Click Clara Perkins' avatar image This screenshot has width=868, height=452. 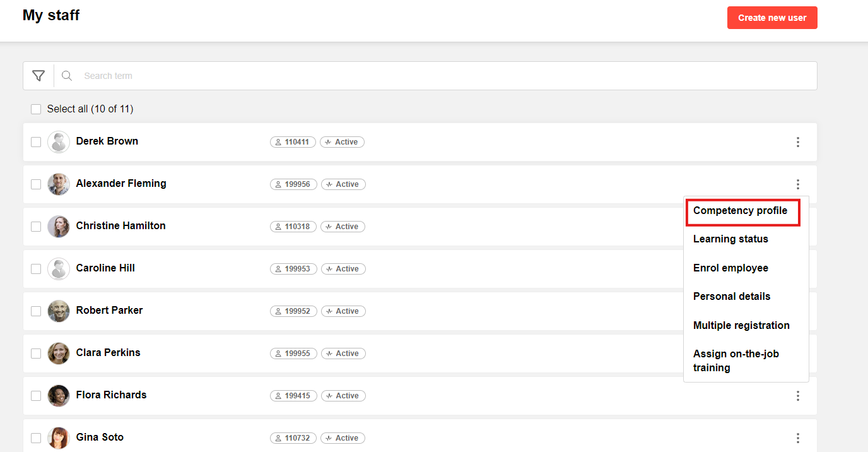[59, 354]
